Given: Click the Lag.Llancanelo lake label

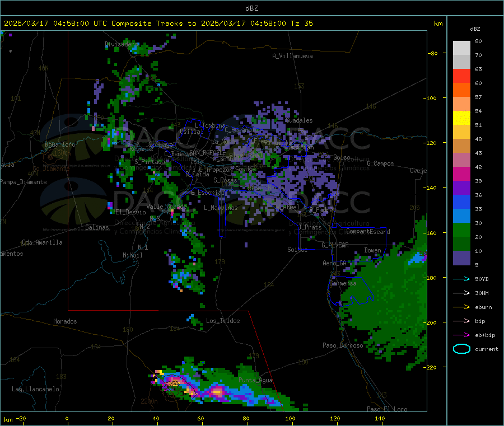Looking at the screenshot, I should 35,389.
